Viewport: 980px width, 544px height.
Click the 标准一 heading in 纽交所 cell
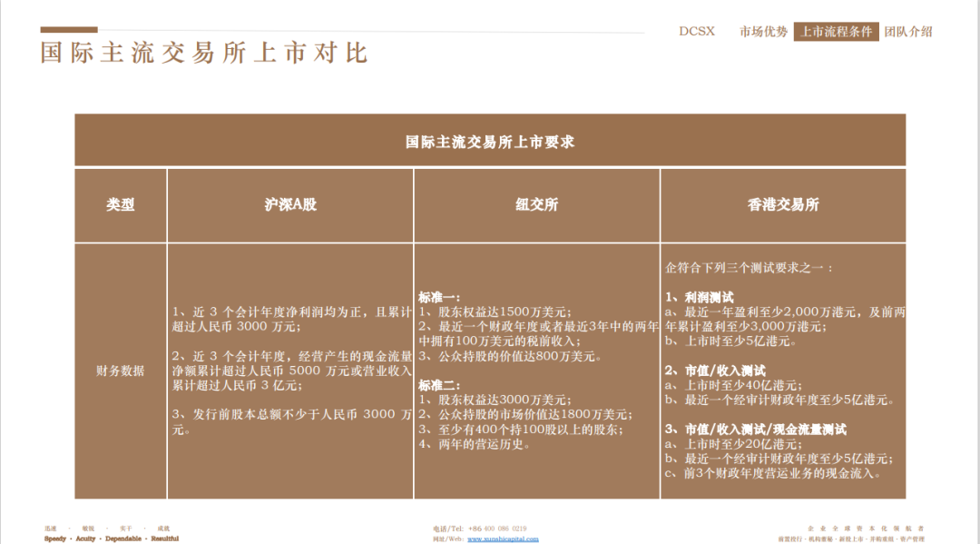(439, 298)
